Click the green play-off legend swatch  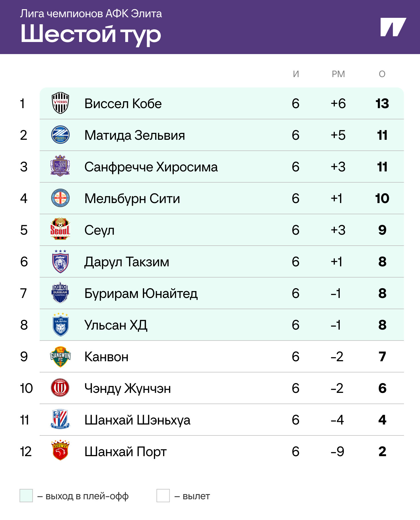pos(26,496)
